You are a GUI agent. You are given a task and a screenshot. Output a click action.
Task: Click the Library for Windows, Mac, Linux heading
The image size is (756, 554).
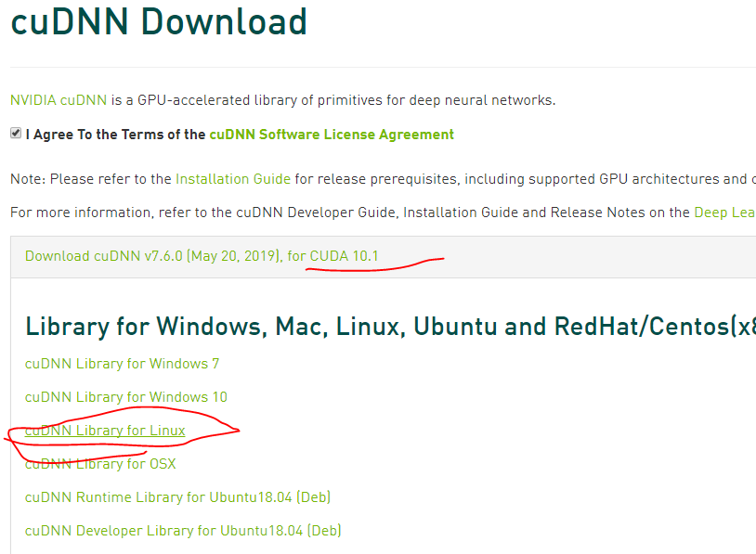390,327
